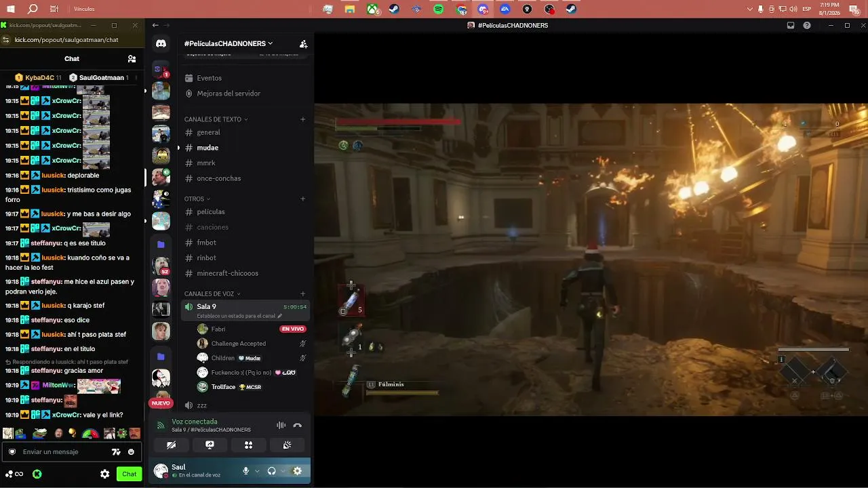Create a channel in OTROS category

(x=303, y=199)
